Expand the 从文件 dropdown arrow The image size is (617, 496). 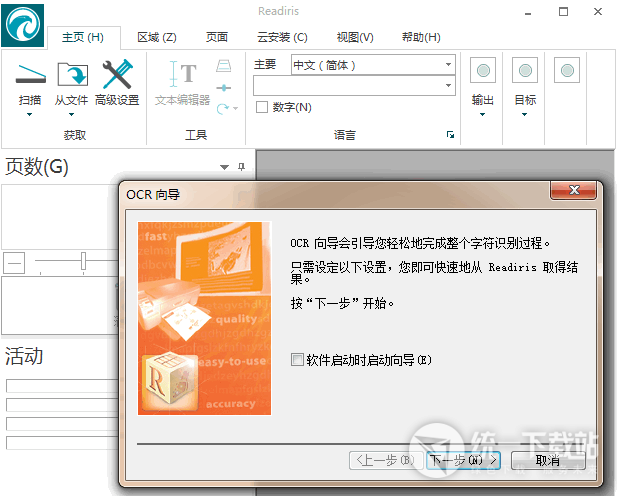(x=71, y=115)
